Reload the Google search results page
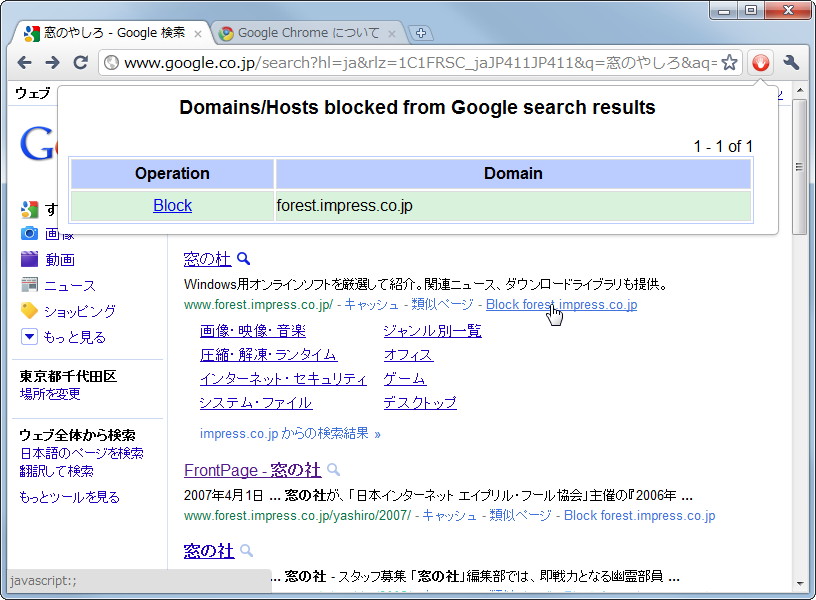This screenshot has width=816, height=600. (81, 62)
